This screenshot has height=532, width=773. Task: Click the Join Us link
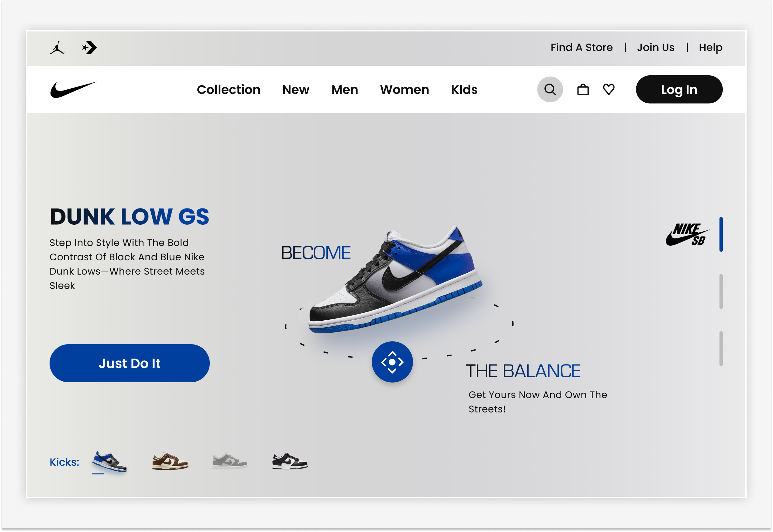click(x=656, y=47)
